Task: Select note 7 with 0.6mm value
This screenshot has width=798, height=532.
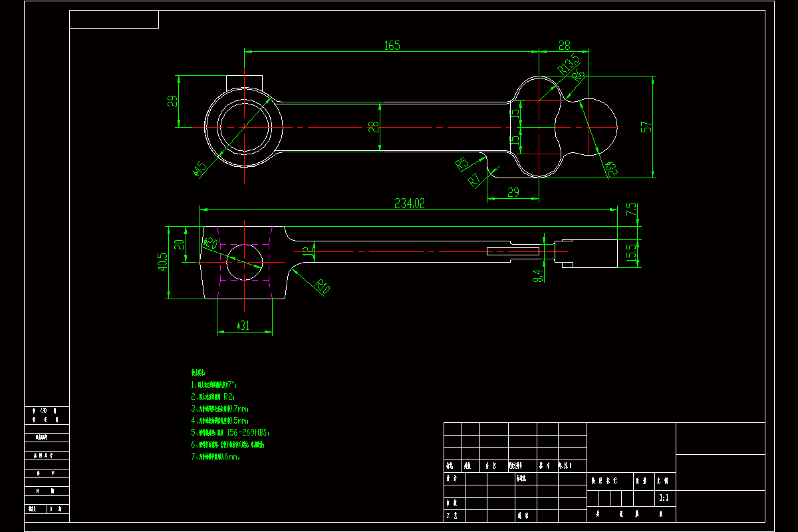Action: (215, 456)
